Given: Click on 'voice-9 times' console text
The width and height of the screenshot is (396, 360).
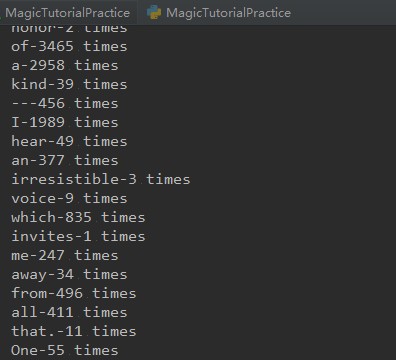Looking at the screenshot, I should point(69,198).
